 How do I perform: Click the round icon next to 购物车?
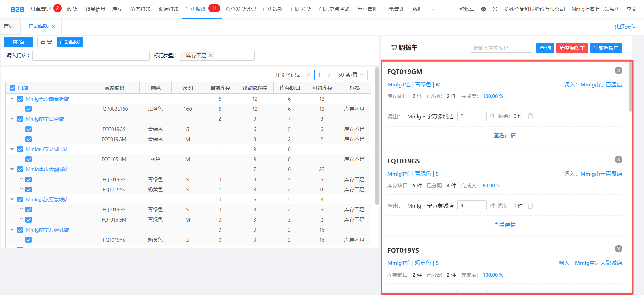point(483,9)
